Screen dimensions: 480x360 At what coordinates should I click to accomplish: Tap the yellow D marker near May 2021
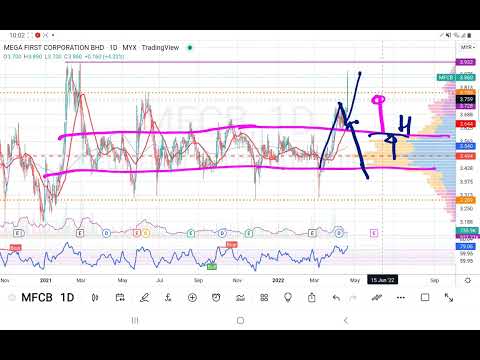pyautogui.click(x=146, y=233)
